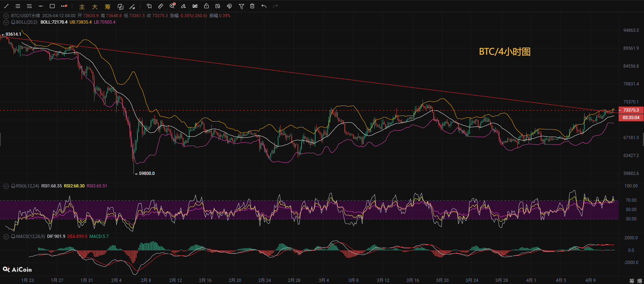Collapse the RSI(6,12,24) indicator panel
644x284 pixels.
click(6, 186)
